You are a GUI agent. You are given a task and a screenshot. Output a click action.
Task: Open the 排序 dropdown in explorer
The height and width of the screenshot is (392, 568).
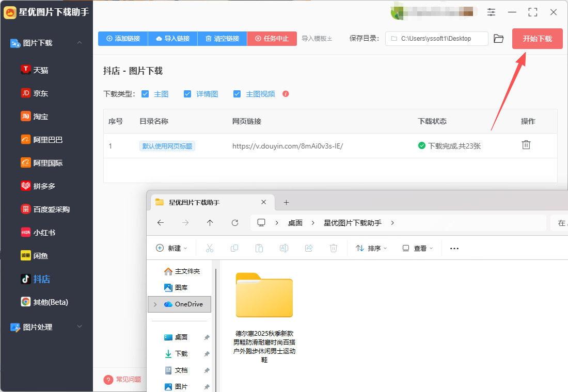tap(371, 248)
